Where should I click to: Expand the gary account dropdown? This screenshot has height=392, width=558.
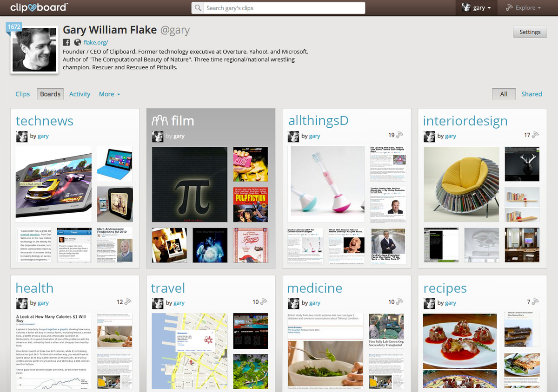[476, 7]
